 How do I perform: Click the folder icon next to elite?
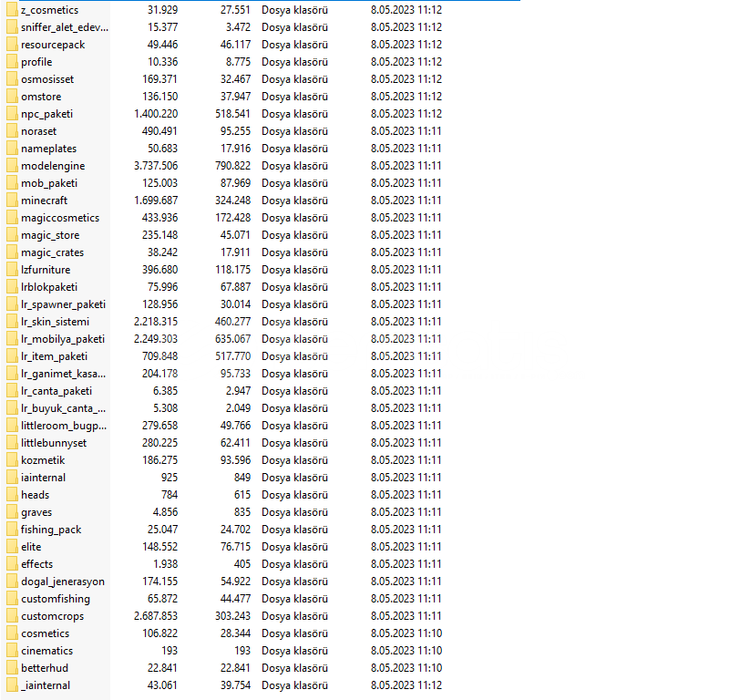click(12, 547)
